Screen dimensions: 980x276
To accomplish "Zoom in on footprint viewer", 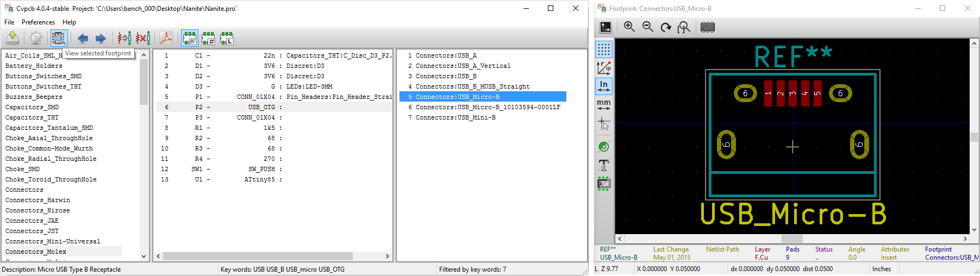I will pos(629,27).
